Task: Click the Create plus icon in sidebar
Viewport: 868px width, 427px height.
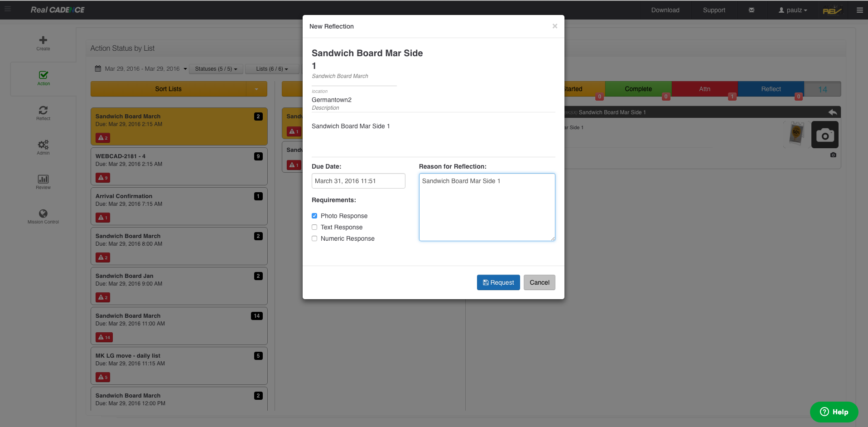Action: click(43, 41)
